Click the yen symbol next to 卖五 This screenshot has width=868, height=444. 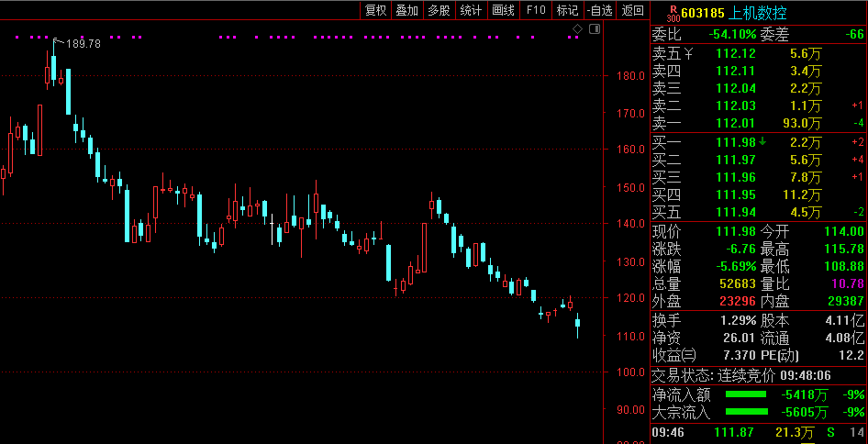[x=689, y=54]
